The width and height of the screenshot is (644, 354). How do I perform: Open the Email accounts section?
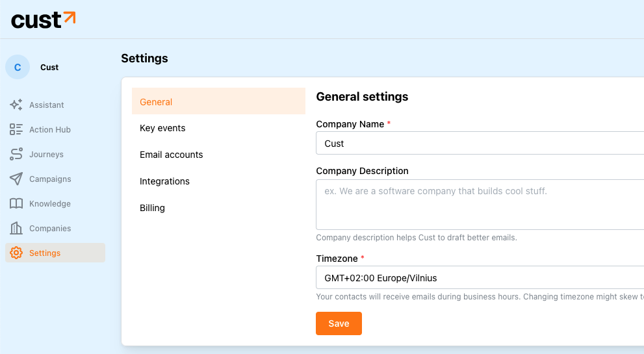click(171, 155)
